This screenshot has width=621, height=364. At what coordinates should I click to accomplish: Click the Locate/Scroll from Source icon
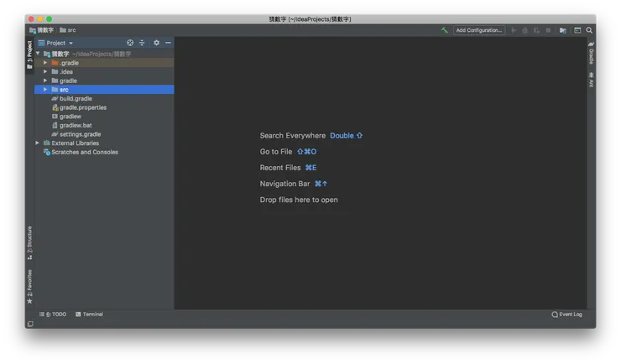(130, 43)
